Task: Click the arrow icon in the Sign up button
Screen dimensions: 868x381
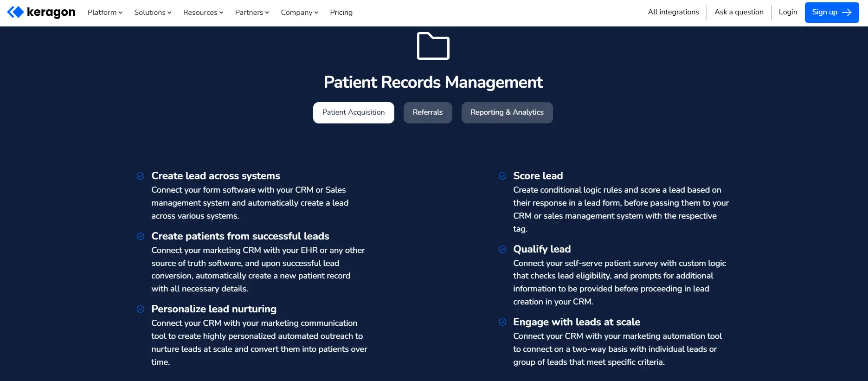Action: [847, 13]
